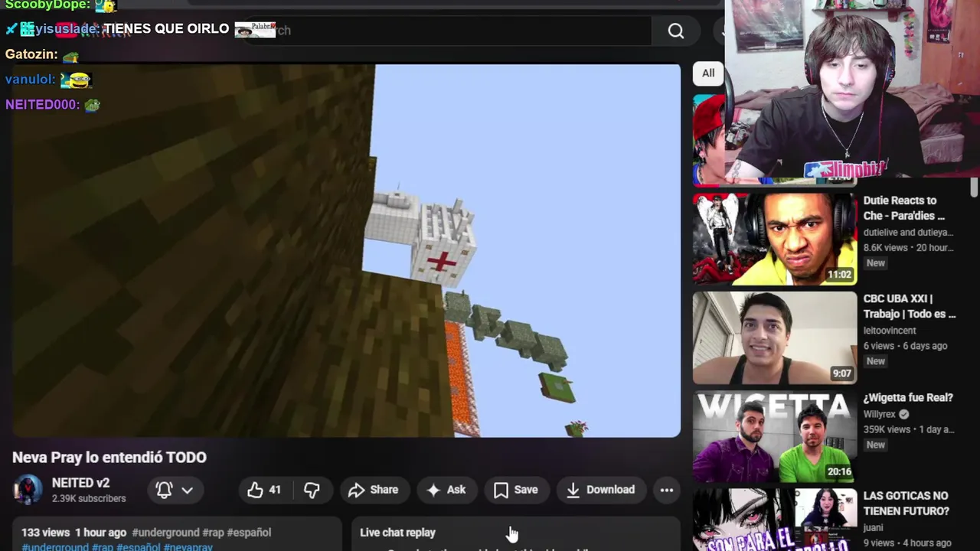Open the Share dialog
The height and width of the screenshot is (551, 980).
coord(374,490)
